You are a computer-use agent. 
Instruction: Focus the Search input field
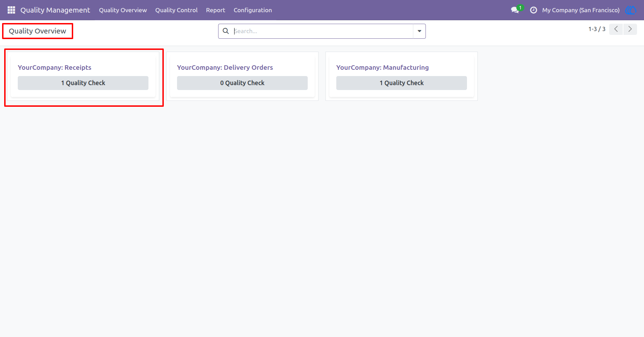tap(323, 31)
